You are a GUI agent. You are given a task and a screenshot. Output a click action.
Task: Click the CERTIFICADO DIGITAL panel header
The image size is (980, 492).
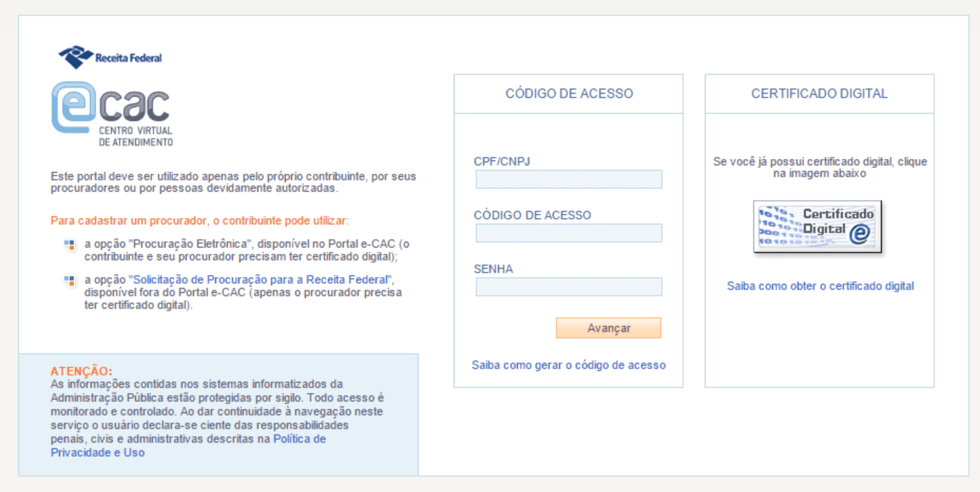820,93
